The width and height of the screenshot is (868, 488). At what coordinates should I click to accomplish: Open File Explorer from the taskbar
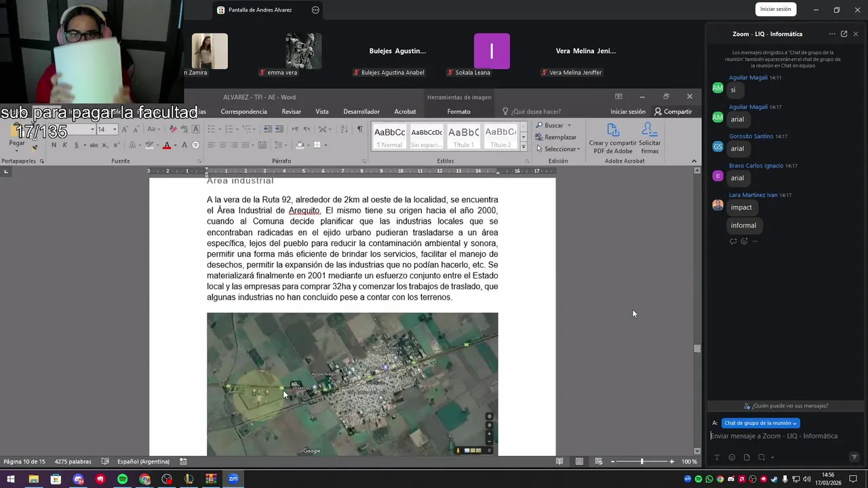pyautogui.click(x=33, y=479)
